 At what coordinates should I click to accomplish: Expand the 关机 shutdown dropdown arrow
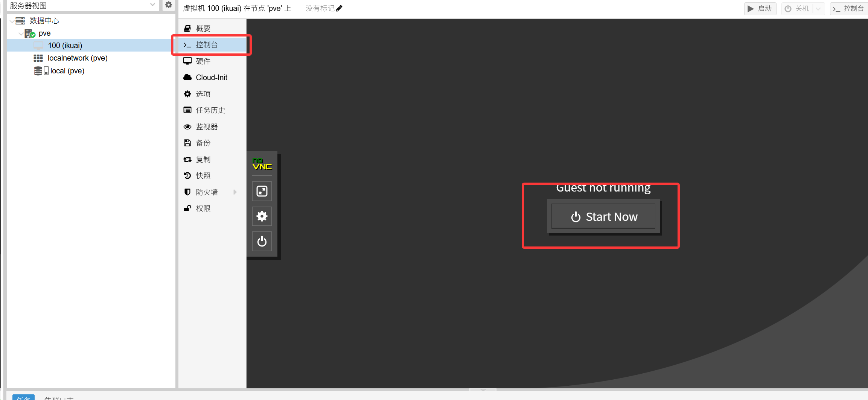(818, 9)
